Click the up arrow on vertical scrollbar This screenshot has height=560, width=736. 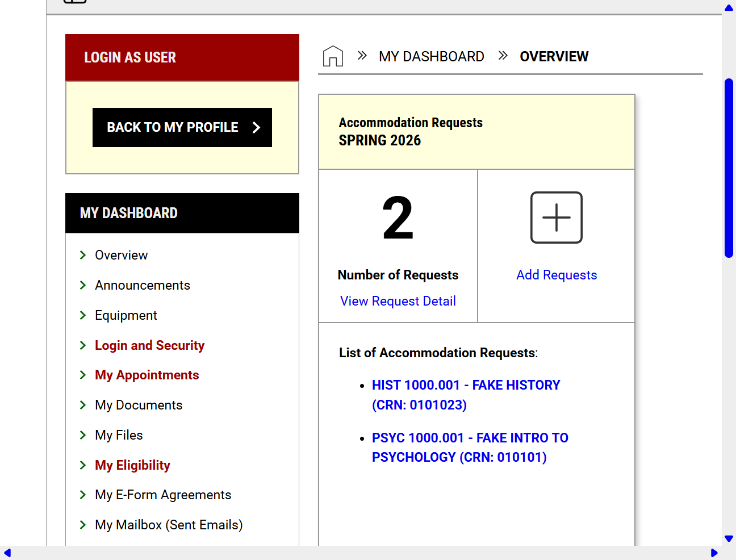[x=729, y=8]
